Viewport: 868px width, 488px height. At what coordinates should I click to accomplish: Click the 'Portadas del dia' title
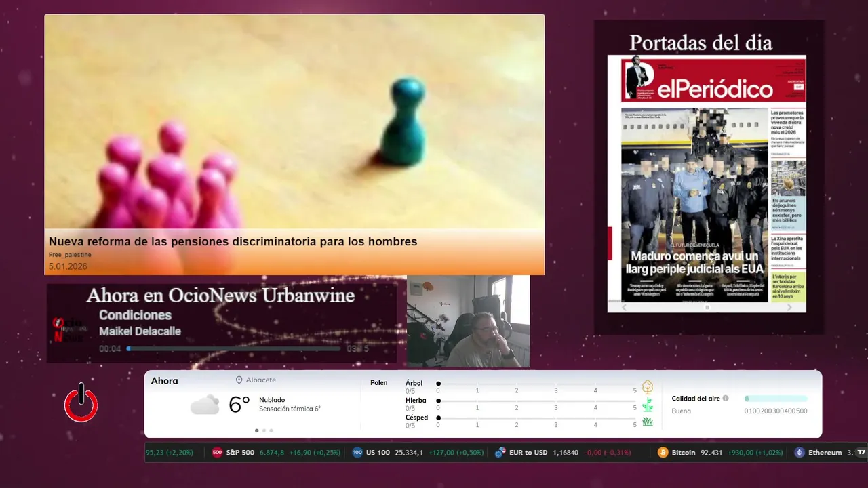pos(701,43)
